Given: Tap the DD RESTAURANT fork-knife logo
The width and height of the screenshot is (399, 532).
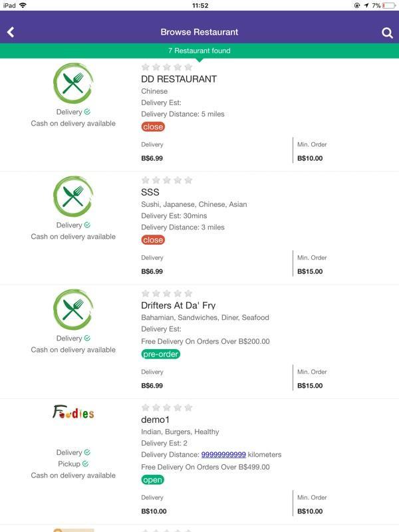Looking at the screenshot, I should pyautogui.click(x=73, y=83).
